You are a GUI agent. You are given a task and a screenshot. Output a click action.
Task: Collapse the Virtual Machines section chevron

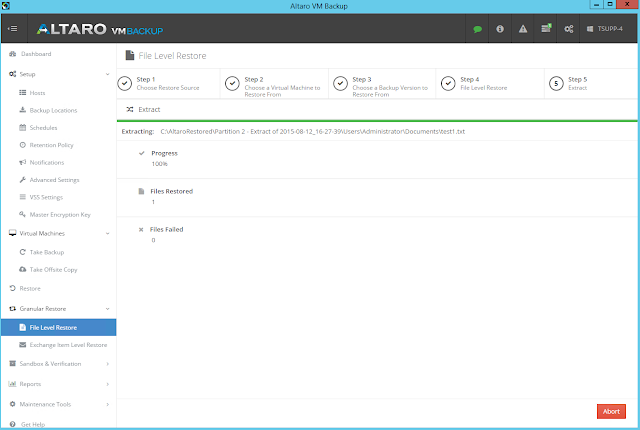pyautogui.click(x=107, y=233)
